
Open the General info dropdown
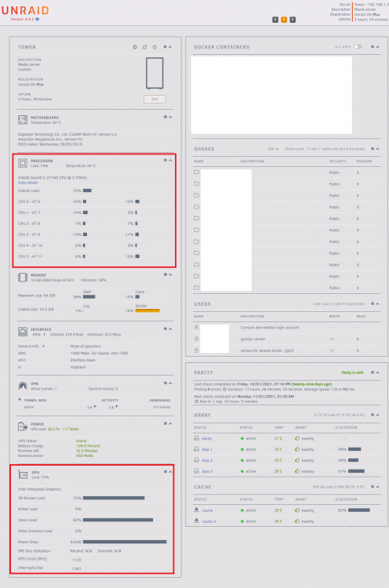31,346
